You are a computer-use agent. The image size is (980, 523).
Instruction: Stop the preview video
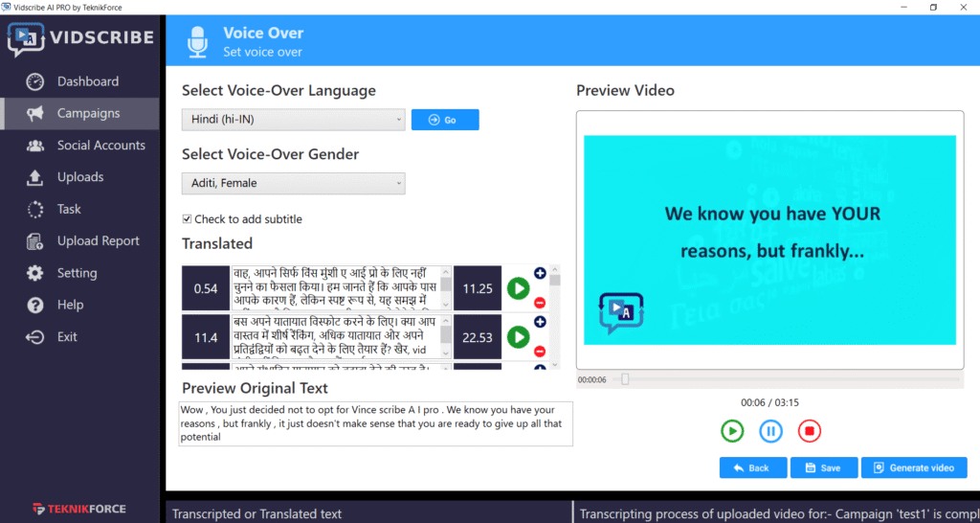coord(810,431)
